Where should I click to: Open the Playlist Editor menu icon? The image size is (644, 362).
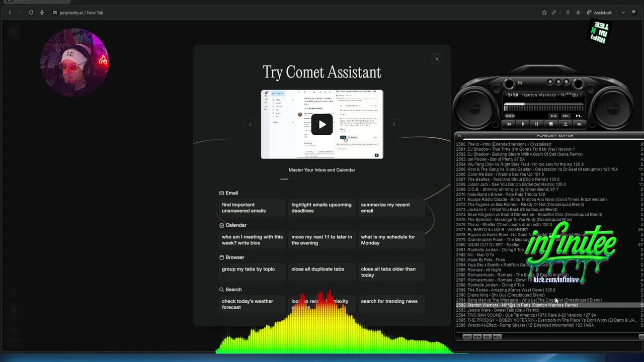(459, 135)
